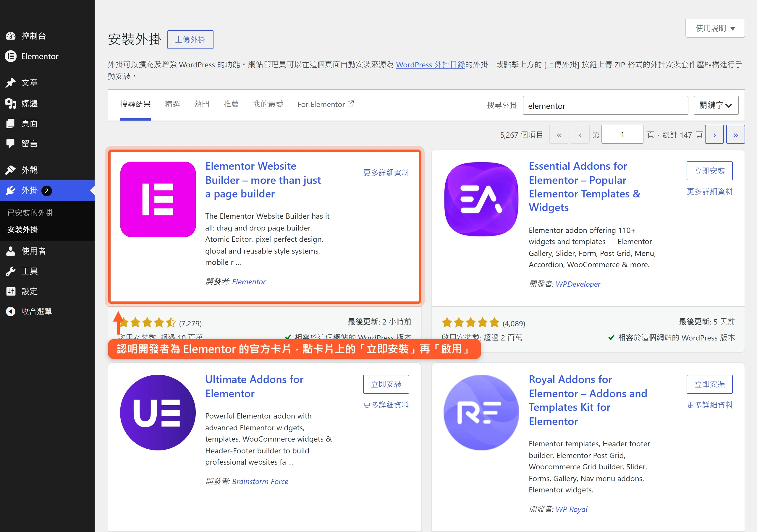The height and width of the screenshot is (532, 757).
Task: Open 更多詳細資料 for Essential Addons
Action: (x=709, y=191)
